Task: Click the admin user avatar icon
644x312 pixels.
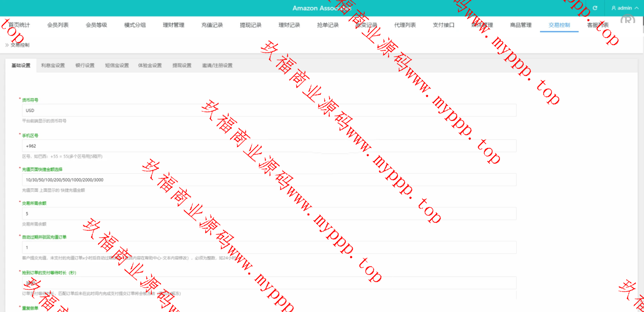Action: [614, 8]
